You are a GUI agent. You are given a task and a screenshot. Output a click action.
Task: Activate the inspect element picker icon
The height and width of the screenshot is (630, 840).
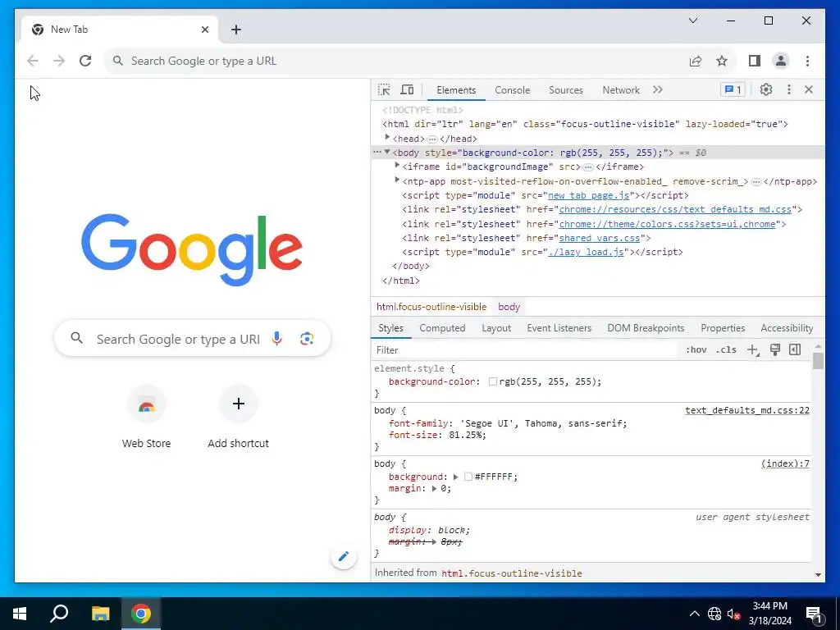tap(384, 90)
